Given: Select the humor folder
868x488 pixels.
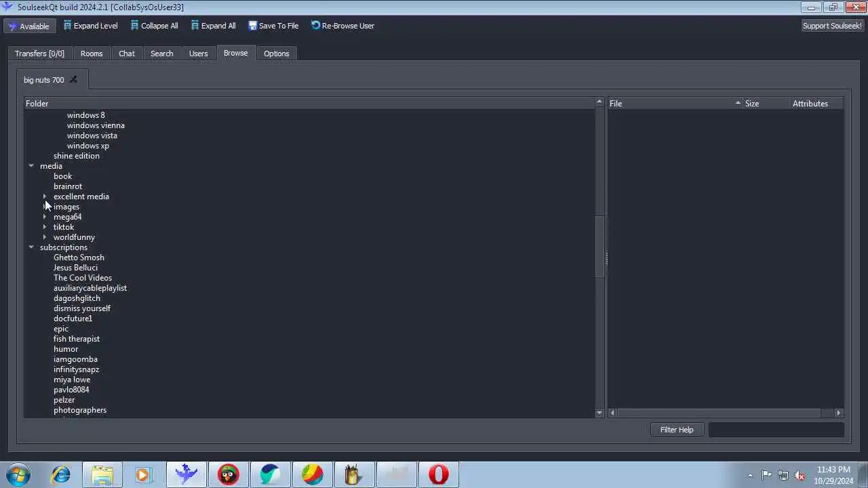Looking at the screenshot, I should click(66, 349).
